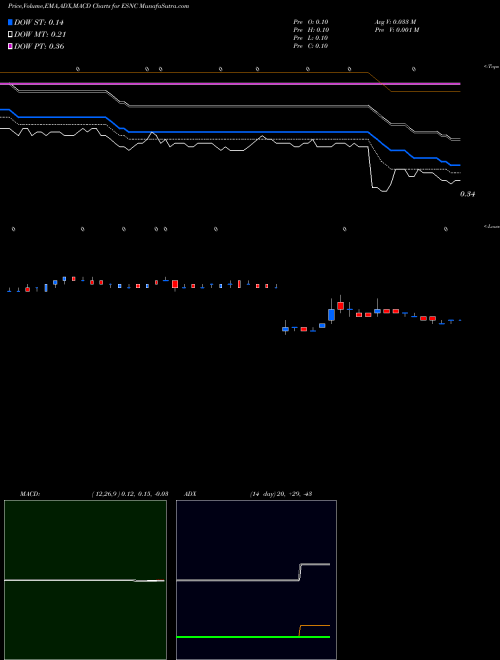Click the white DOW MT legend swatch
The height and width of the screenshot is (660, 500).
[11, 34]
